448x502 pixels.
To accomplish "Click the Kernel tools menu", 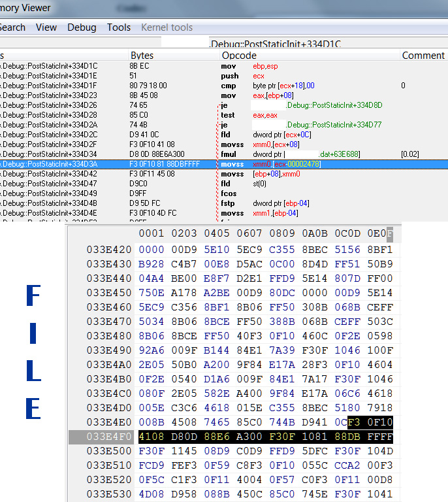I will [167, 27].
